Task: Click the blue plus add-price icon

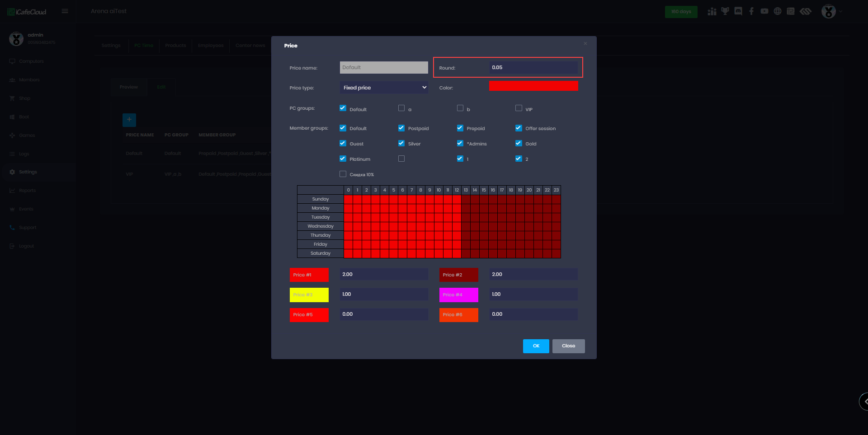Action: pyautogui.click(x=129, y=120)
